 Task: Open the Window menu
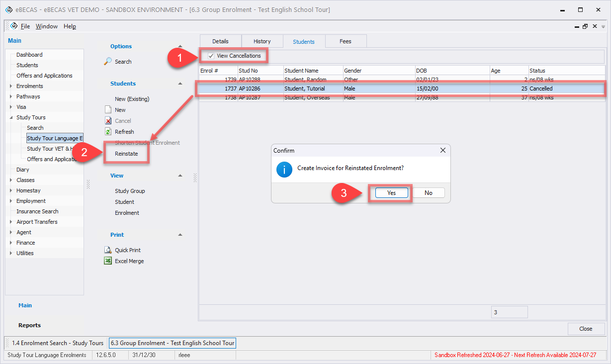click(x=47, y=26)
